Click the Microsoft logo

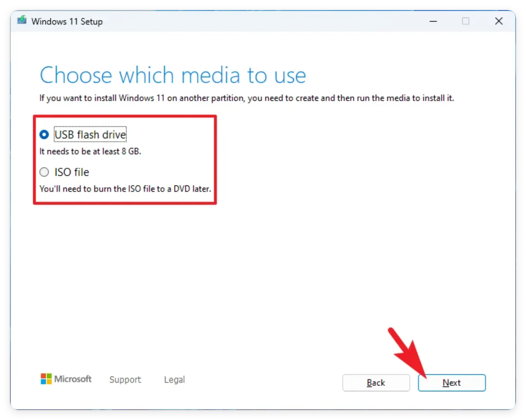pos(66,379)
